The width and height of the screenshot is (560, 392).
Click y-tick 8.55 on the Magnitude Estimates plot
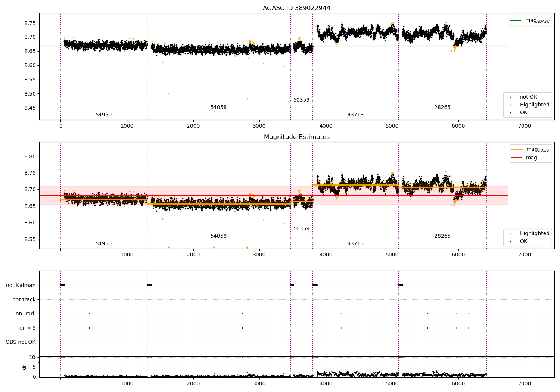(x=30, y=240)
